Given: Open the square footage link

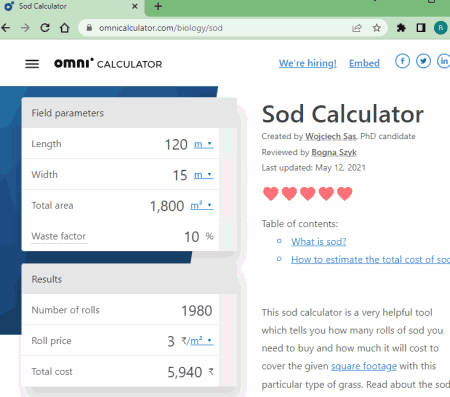Looking at the screenshot, I should [364, 366].
